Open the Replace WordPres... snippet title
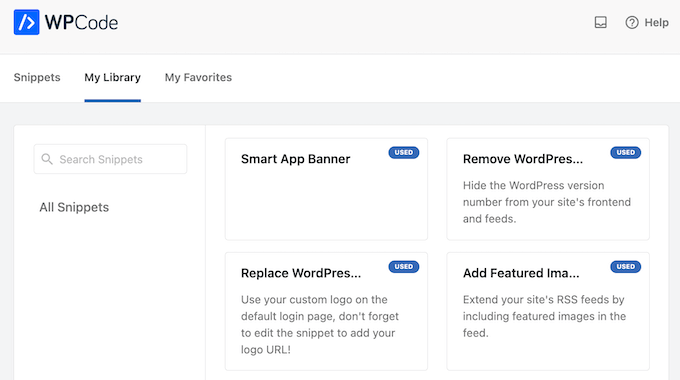 pyautogui.click(x=301, y=273)
